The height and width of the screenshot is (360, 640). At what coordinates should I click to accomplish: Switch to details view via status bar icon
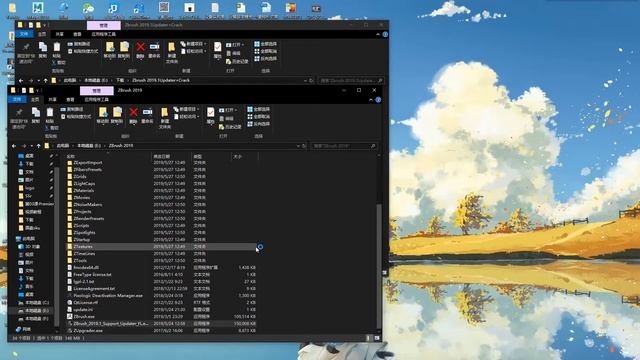[x=369, y=338]
